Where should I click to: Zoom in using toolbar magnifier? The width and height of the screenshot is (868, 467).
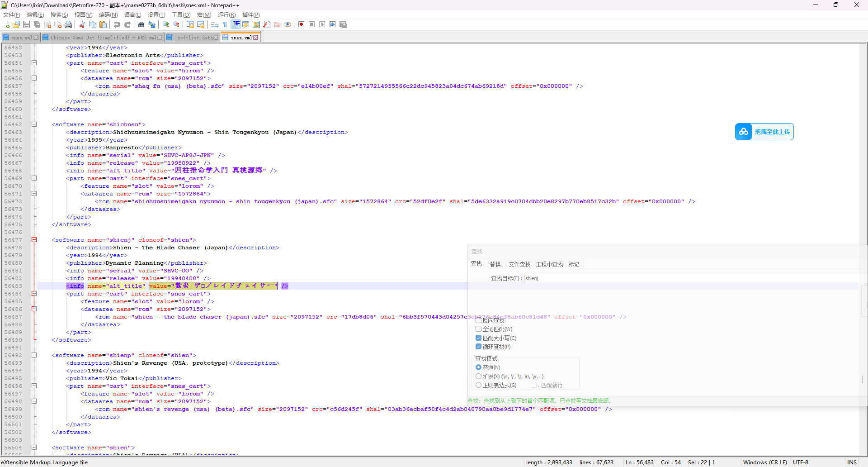(166, 24)
